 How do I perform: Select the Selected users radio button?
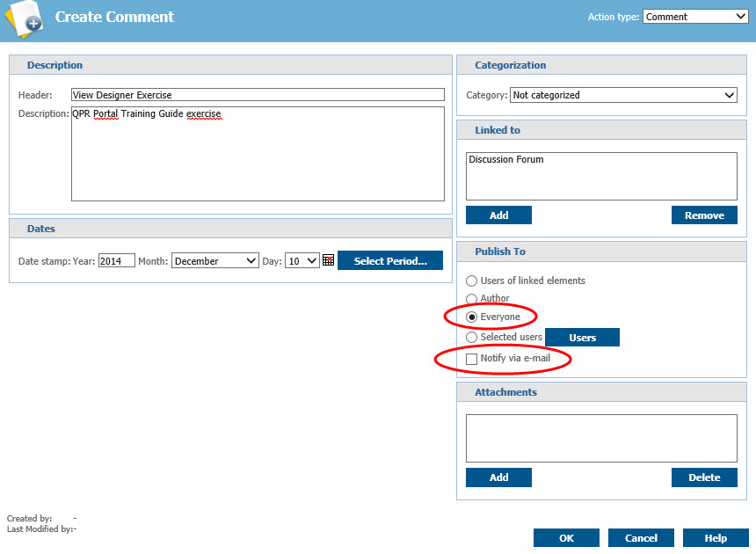coord(472,337)
